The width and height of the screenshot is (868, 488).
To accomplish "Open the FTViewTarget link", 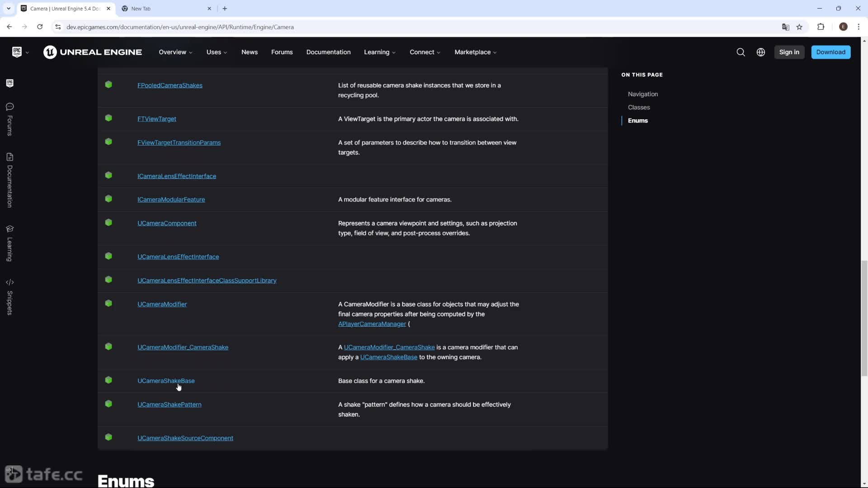I will pyautogui.click(x=157, y=118).
